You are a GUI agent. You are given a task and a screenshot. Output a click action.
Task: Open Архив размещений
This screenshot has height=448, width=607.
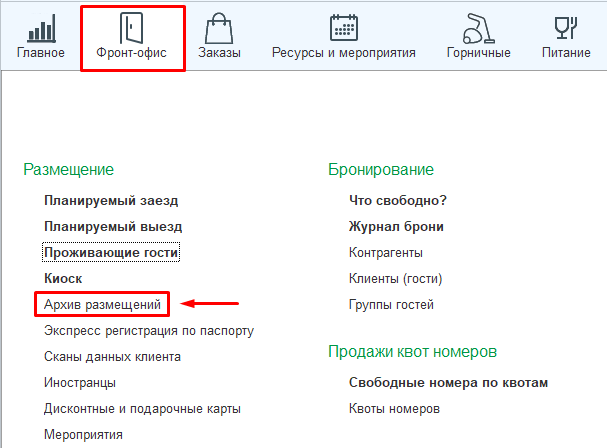click(x=102, y=304)
